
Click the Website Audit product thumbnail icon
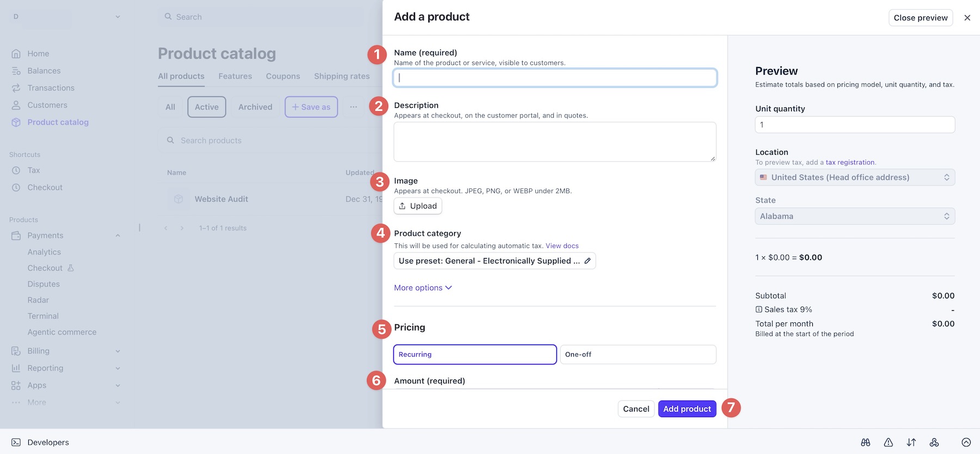pyautogui.click(x=179, y=199)
